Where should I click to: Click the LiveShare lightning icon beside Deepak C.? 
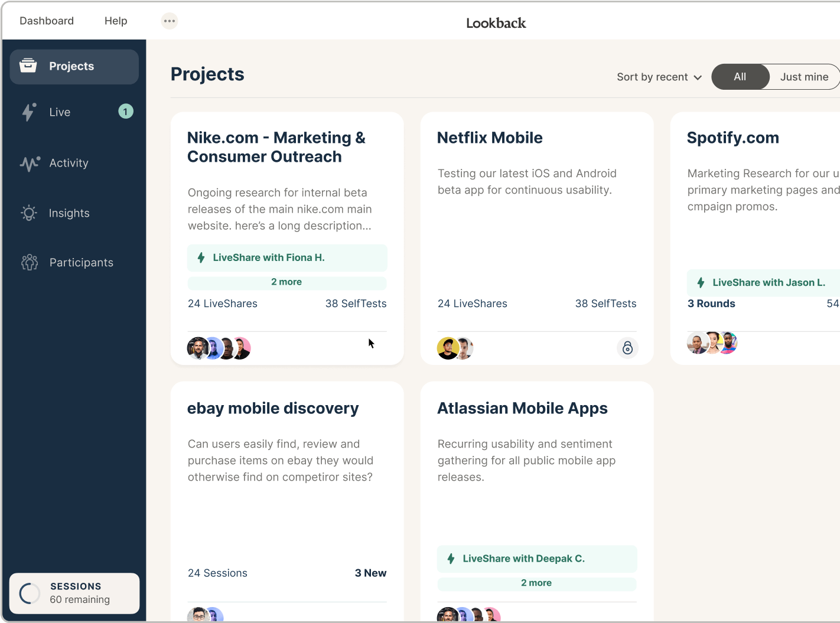click(451, 559)
